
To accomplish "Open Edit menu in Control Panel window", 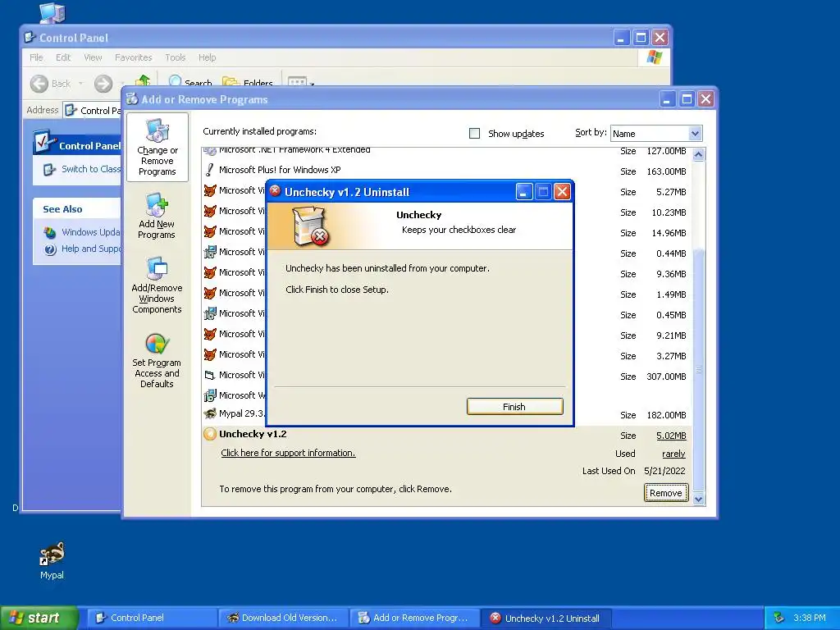I will 63,57.
